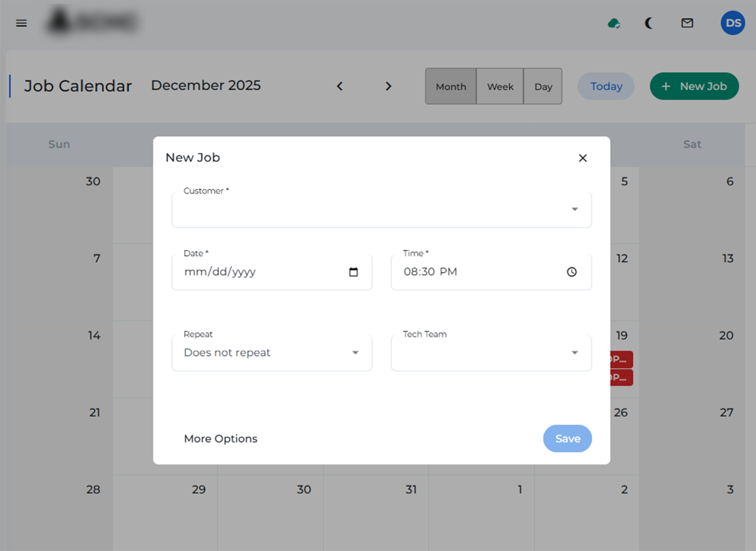Open the navigation hamburger menu
This screenshot has height=551, width=756.
[21, 23]
